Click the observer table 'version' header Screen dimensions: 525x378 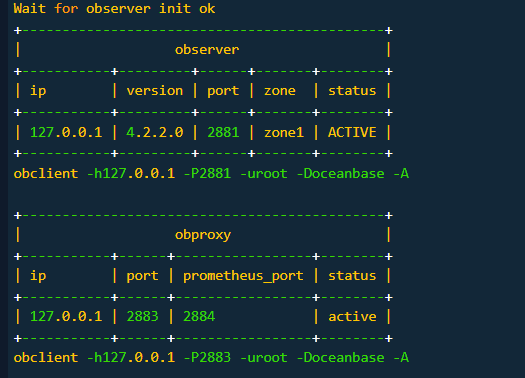155,91
